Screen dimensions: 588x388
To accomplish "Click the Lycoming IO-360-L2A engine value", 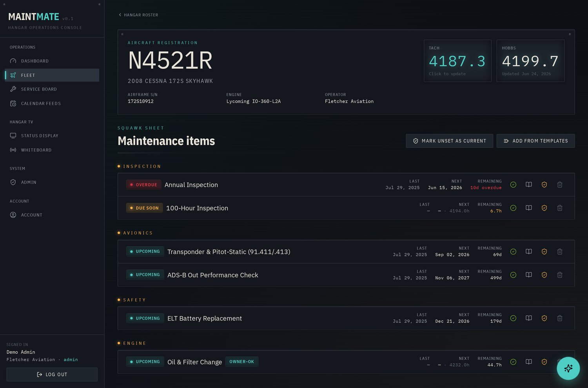I will (x=254, y=101).
